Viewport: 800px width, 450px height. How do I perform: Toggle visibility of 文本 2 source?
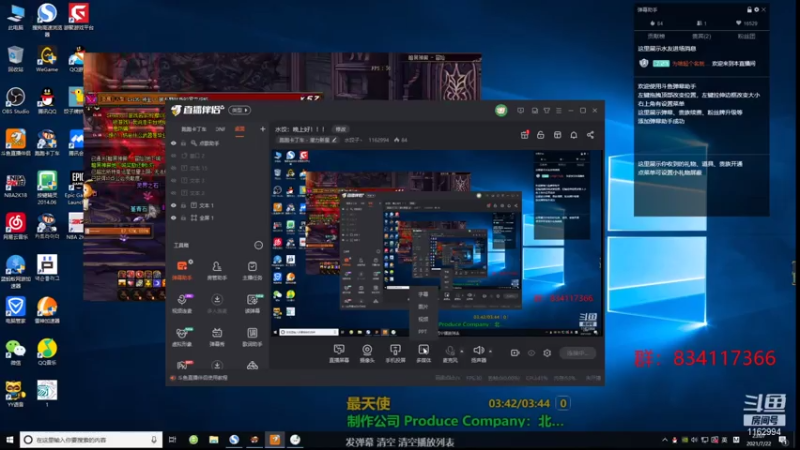(x=173, y=193)
